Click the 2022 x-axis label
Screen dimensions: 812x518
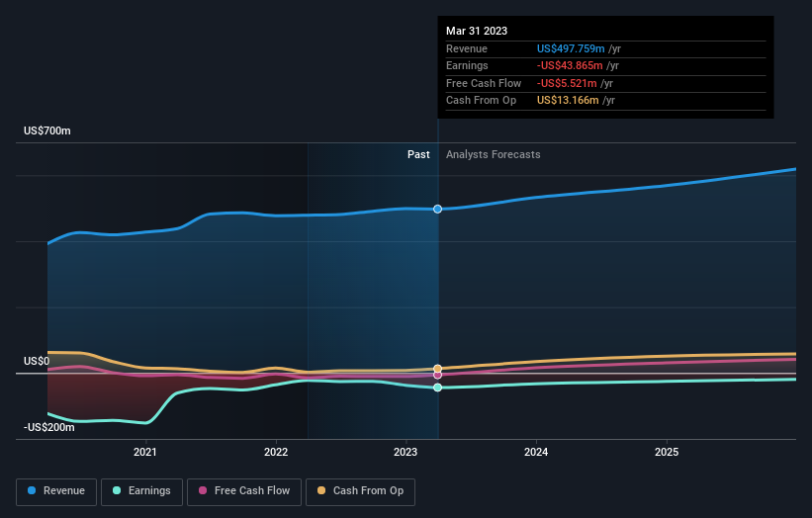pyautogui.click(x=276, y=453)
